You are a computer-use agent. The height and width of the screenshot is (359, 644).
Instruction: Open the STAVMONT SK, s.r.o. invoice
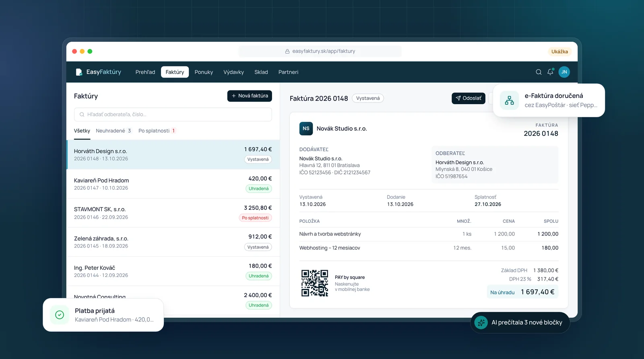tap(173, 213)
